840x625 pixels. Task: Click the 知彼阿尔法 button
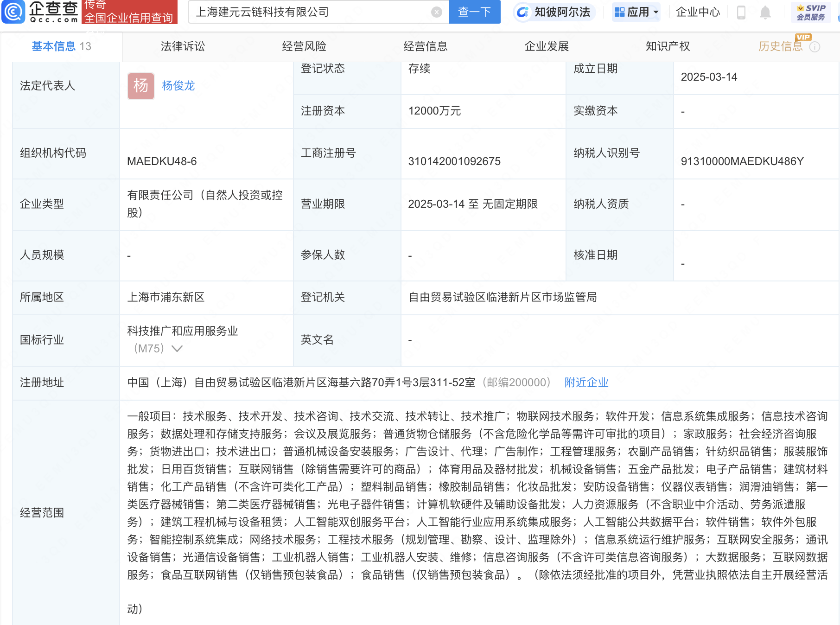click(x=554, y=12)
